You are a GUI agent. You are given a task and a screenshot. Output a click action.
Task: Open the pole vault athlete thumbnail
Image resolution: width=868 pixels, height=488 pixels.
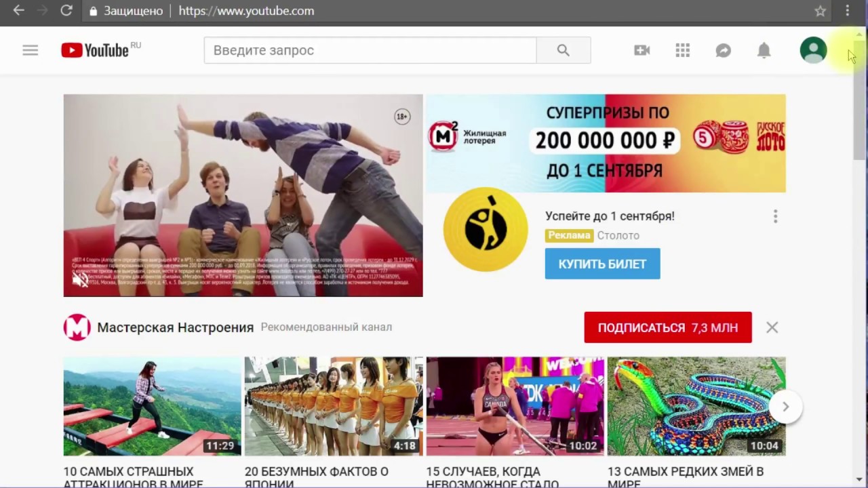pos(515,406)
